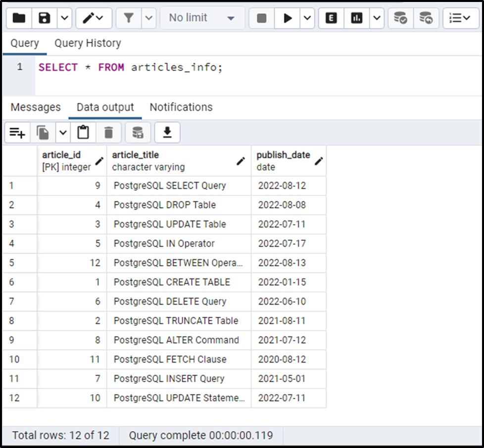Open the Notifications tab

[x=180, y=107]
